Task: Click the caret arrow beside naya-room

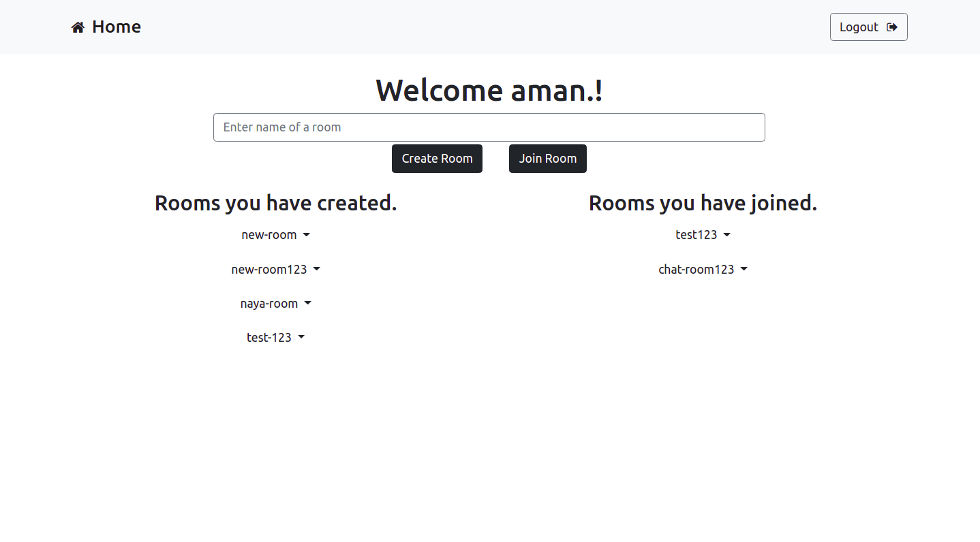Action: [308, 304]
